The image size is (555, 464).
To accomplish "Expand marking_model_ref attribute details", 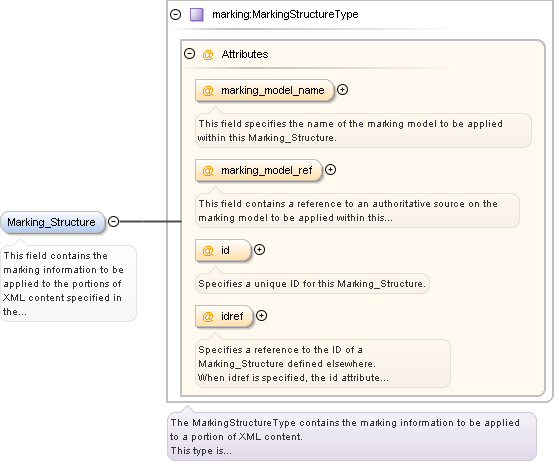I will [331, 170].
